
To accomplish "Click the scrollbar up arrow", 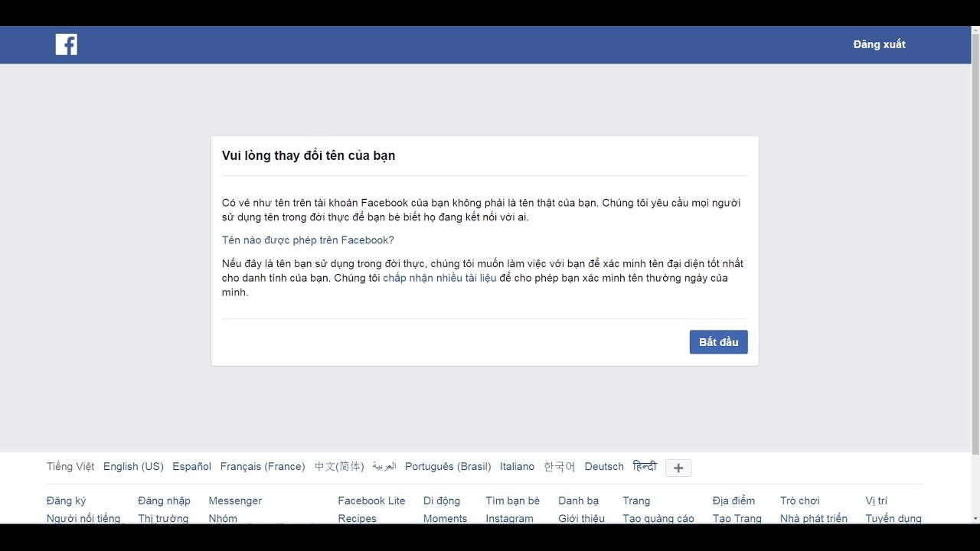I will 975,31.
